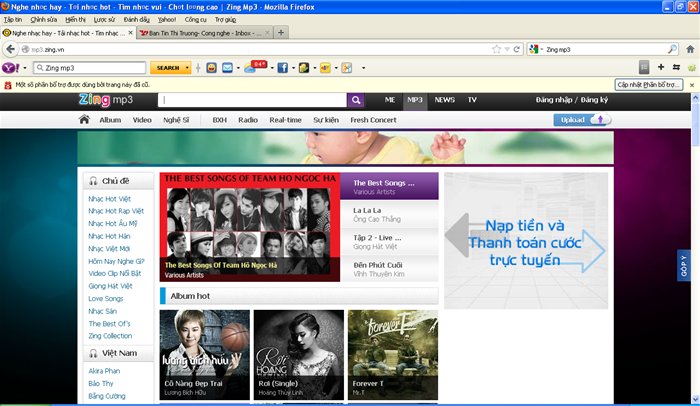The width and height of the screenshot is (700, 406).
Task: Select the ME tab in Zing header
Action: click(390, 100)
